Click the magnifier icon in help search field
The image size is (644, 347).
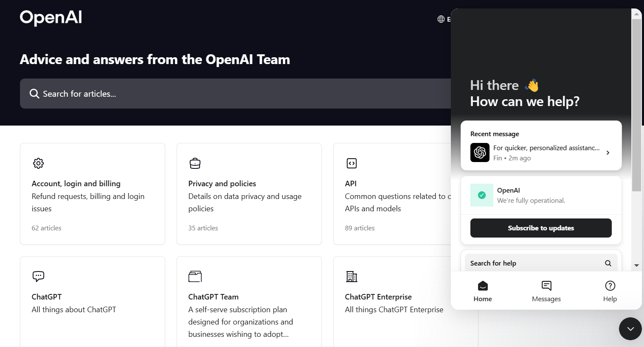coord(608,263)
